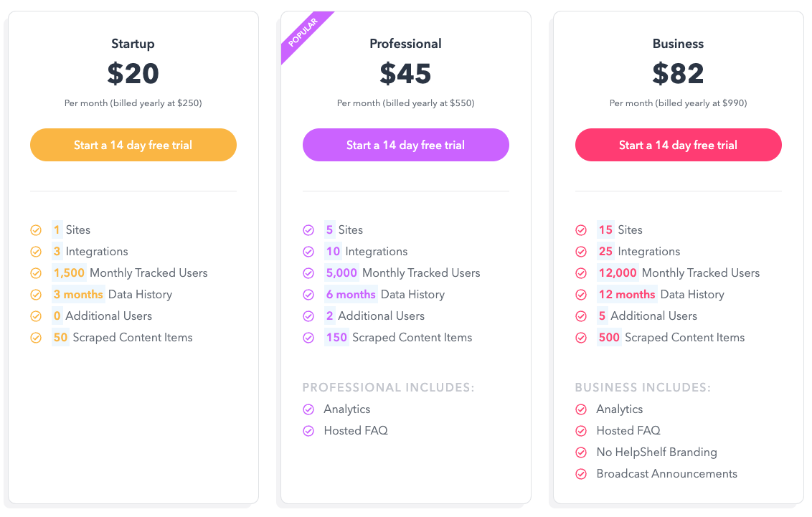Click checkmark icon next to Startup 3 Integrations
The image size is (812, 517).
click(x=36, y=252)
